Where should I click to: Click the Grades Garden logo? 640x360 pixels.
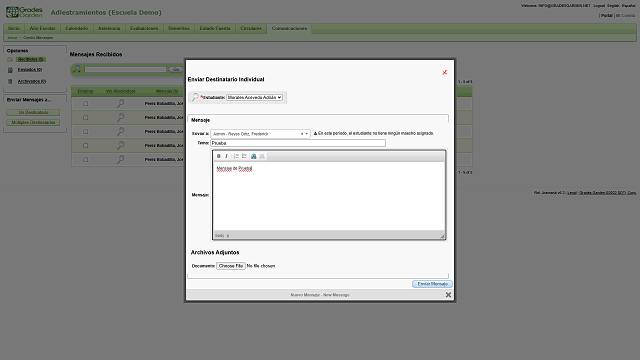[x=24, y=12]
